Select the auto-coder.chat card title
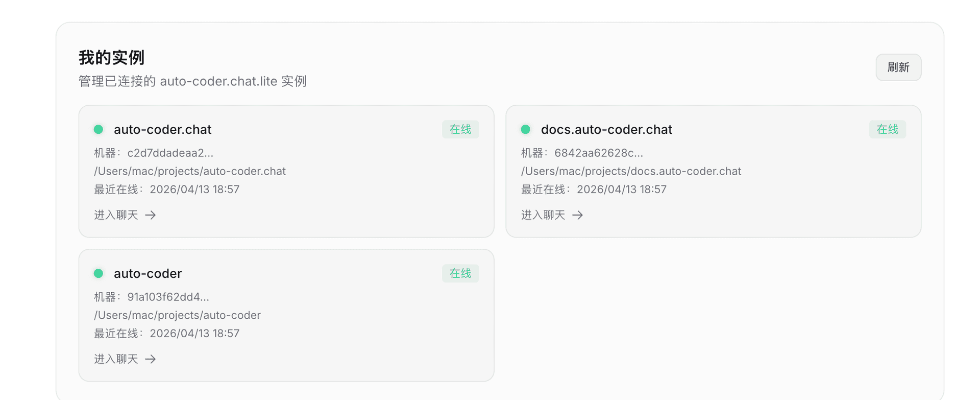This screenshot has width=980, height=400. (162, 129)
